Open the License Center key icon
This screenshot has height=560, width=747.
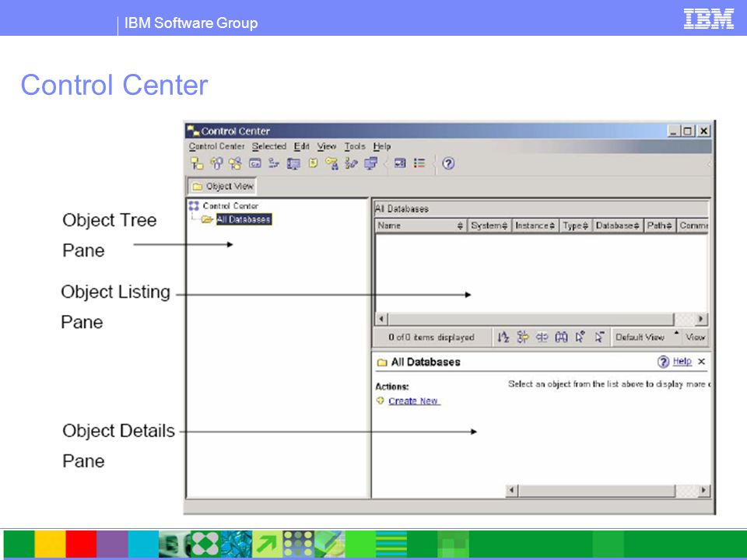coord(331,163)
